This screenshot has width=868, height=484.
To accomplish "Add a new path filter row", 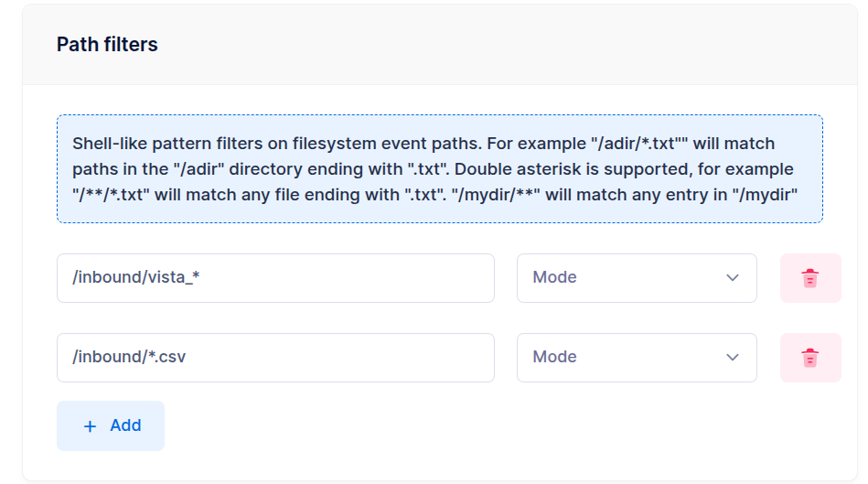I will point(111,425).
